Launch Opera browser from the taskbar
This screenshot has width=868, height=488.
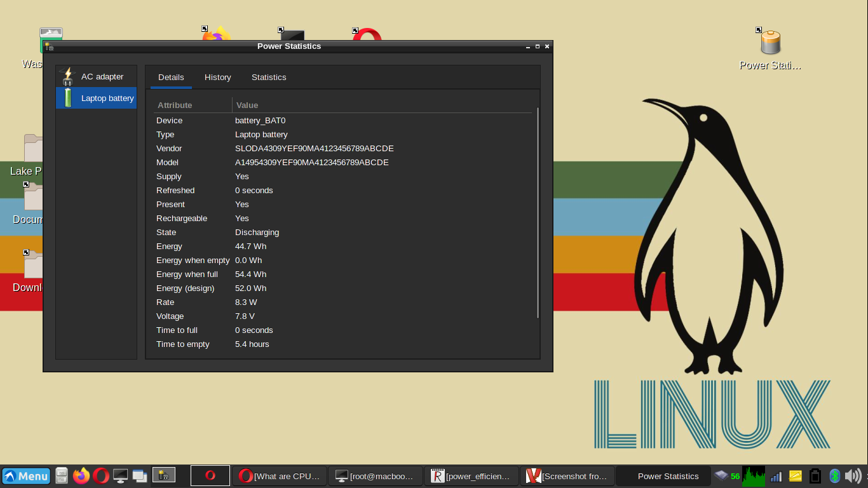click(101, 476)
